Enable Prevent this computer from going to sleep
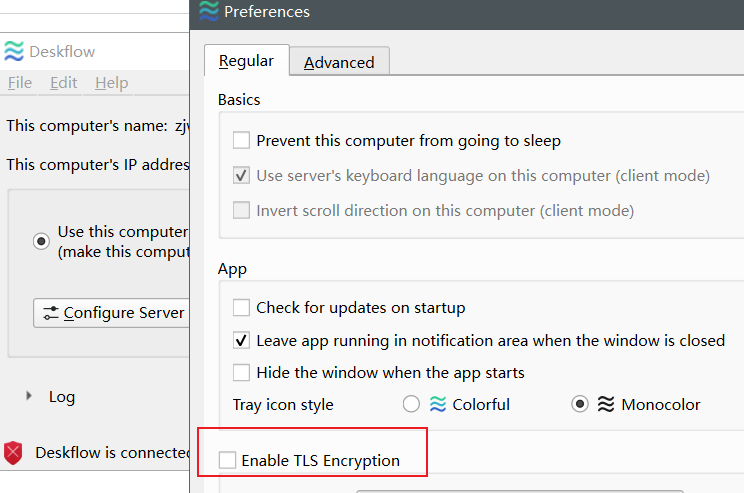 tap(241, 141)
